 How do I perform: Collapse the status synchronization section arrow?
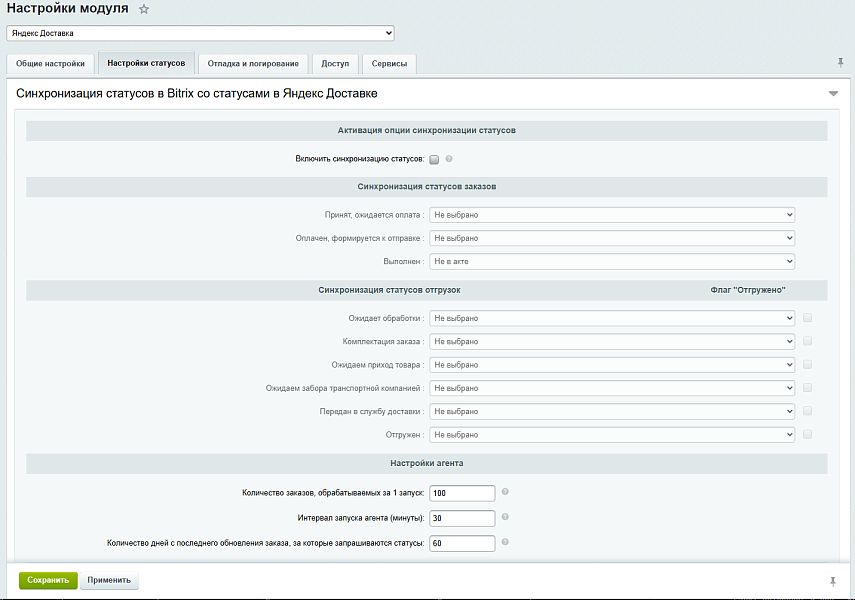(833, 94)
